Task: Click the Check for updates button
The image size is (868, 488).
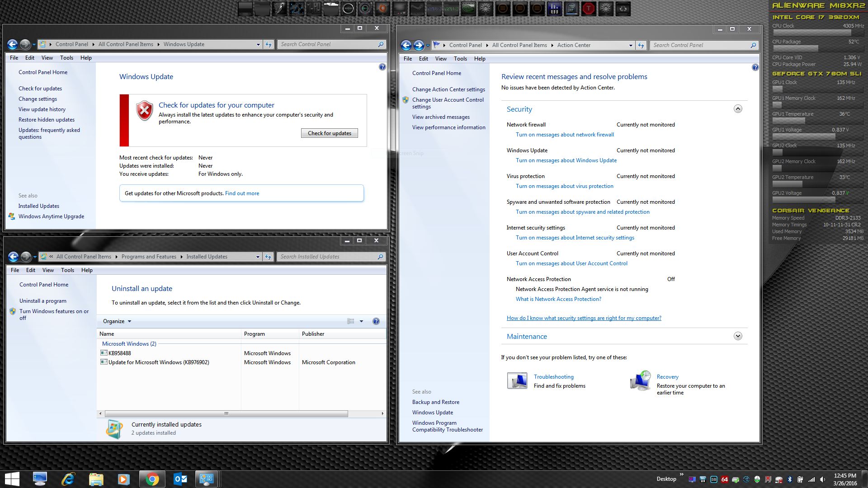Action: (x=330, y=133)
